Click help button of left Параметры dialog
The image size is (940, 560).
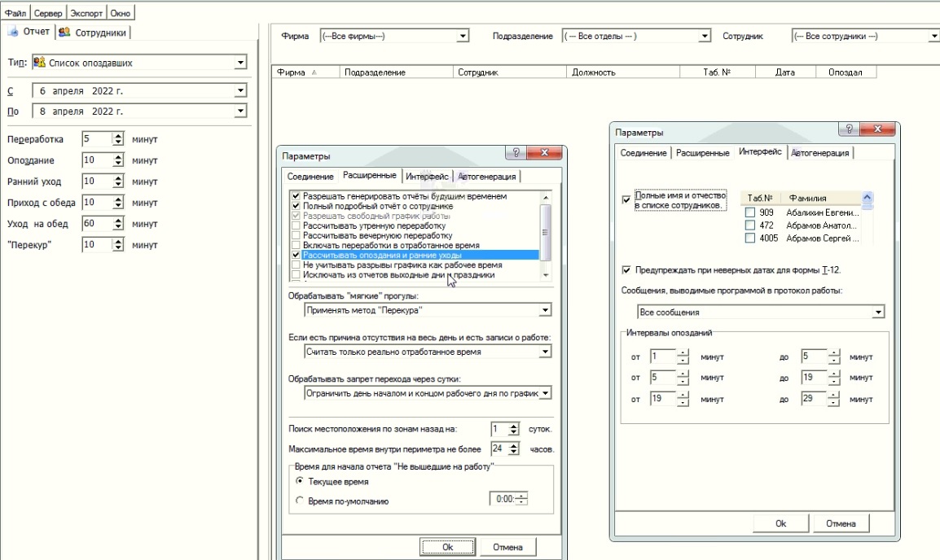click(516, 153)
